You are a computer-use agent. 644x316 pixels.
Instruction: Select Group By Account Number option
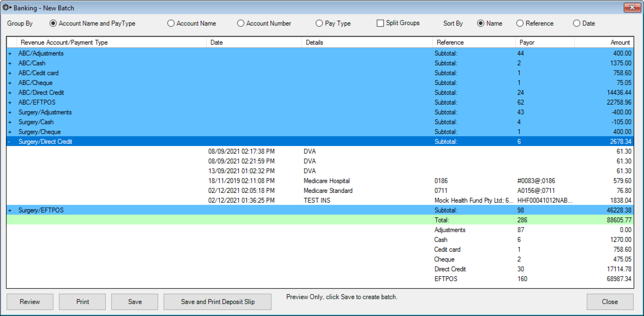point(241,24)
